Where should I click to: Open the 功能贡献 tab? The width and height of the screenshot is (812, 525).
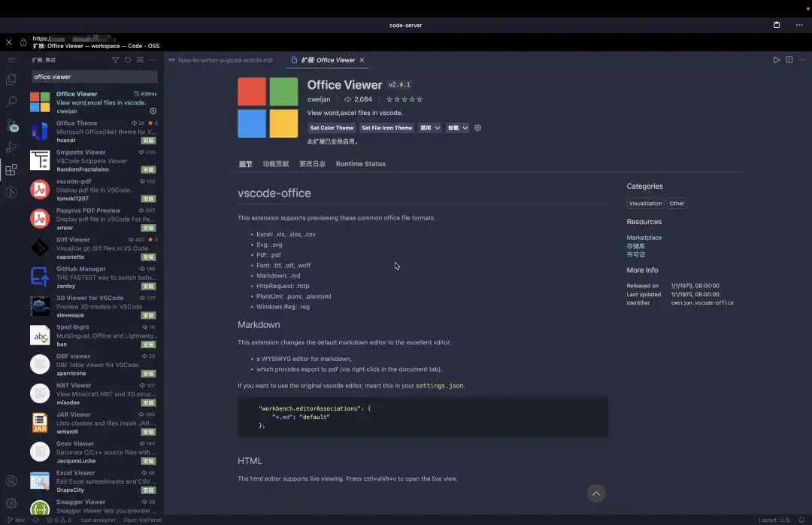click(275, 164)
